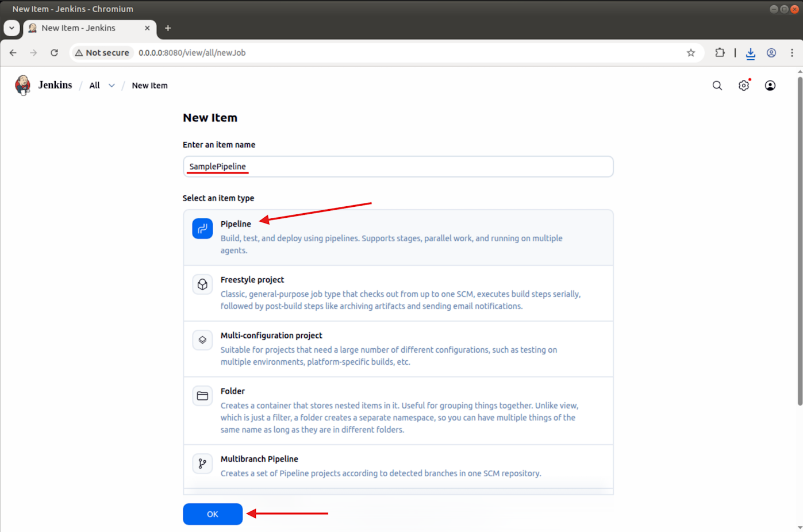Screen dimensions: 803x532
Task: Focus the item name input field
Action: tap(398, 167)
